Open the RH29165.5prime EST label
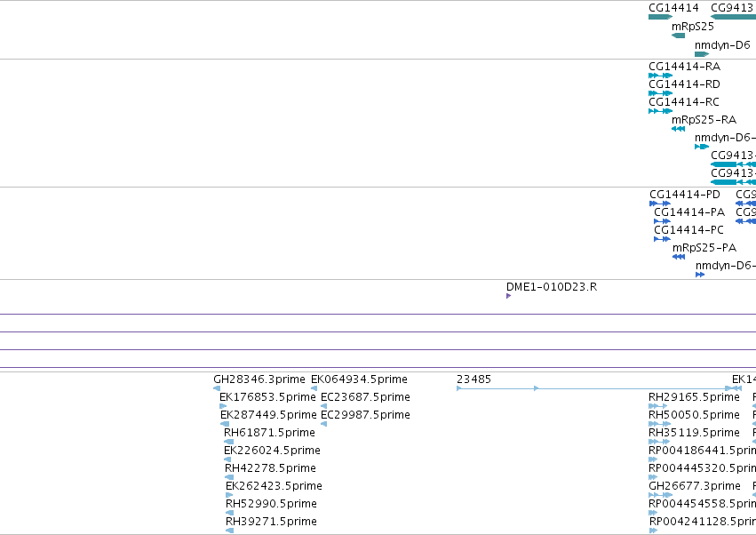756x535 pixels. pyautogui.click(x=694, y=397)
